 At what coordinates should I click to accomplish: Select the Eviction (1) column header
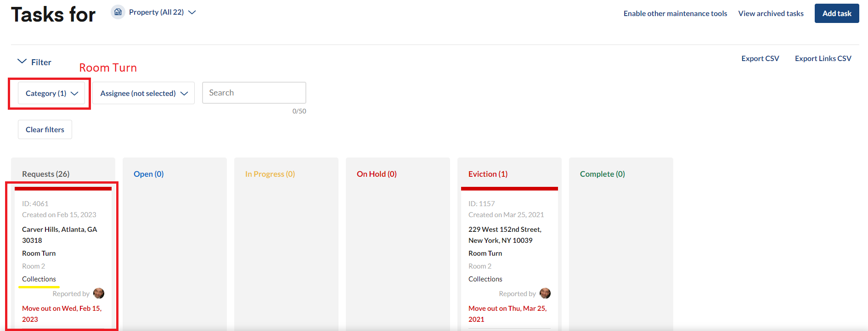(488, 174)
